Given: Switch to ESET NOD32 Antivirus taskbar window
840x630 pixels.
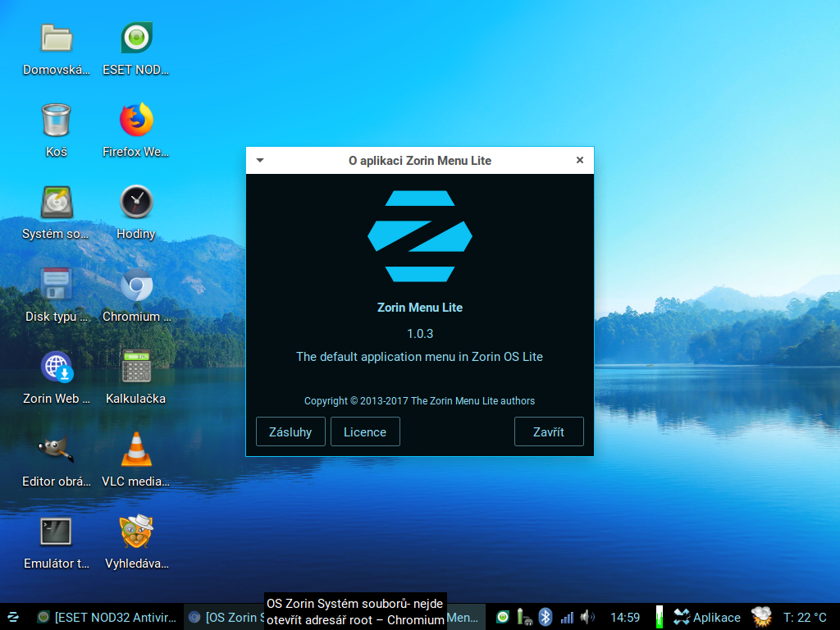Looking at the screenshot, I should point(106,617).
